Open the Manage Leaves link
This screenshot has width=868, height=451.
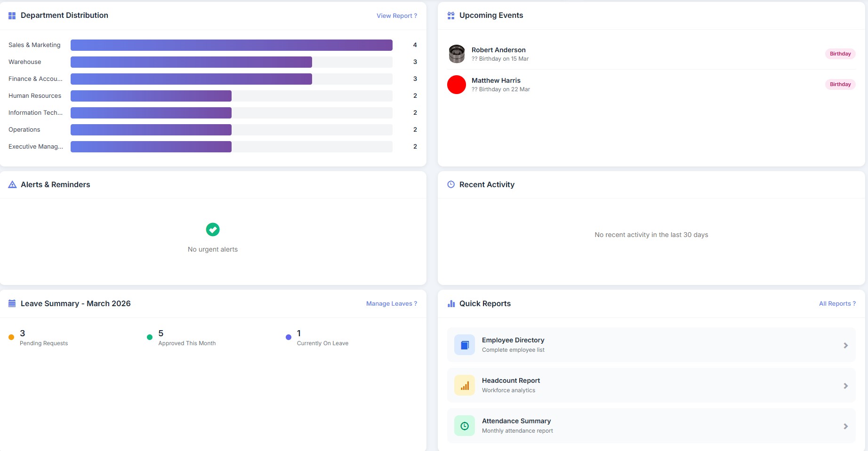391,303
